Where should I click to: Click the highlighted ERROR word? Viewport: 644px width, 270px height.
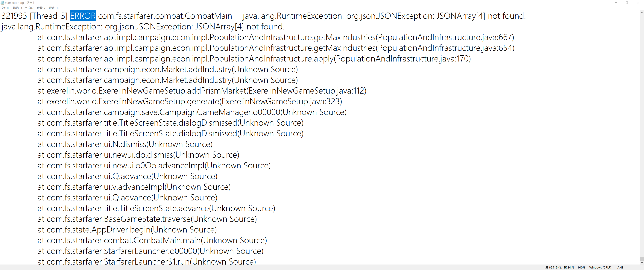(x=83, y=16)
